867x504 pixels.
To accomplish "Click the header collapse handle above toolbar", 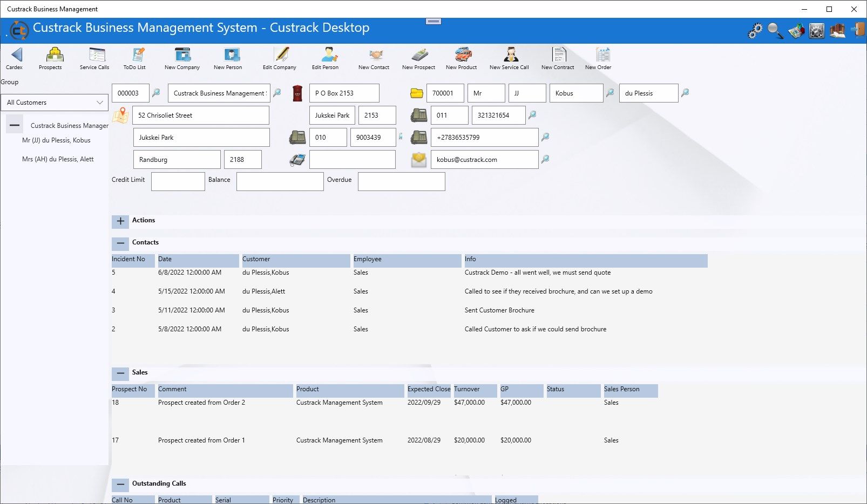I will coord(434,21).
